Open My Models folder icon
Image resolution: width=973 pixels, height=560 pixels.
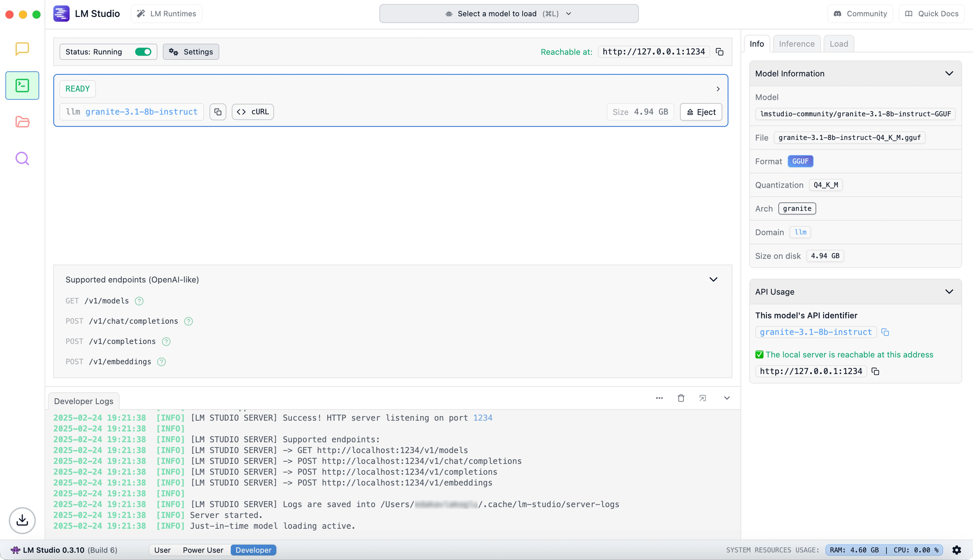(22, 122)
